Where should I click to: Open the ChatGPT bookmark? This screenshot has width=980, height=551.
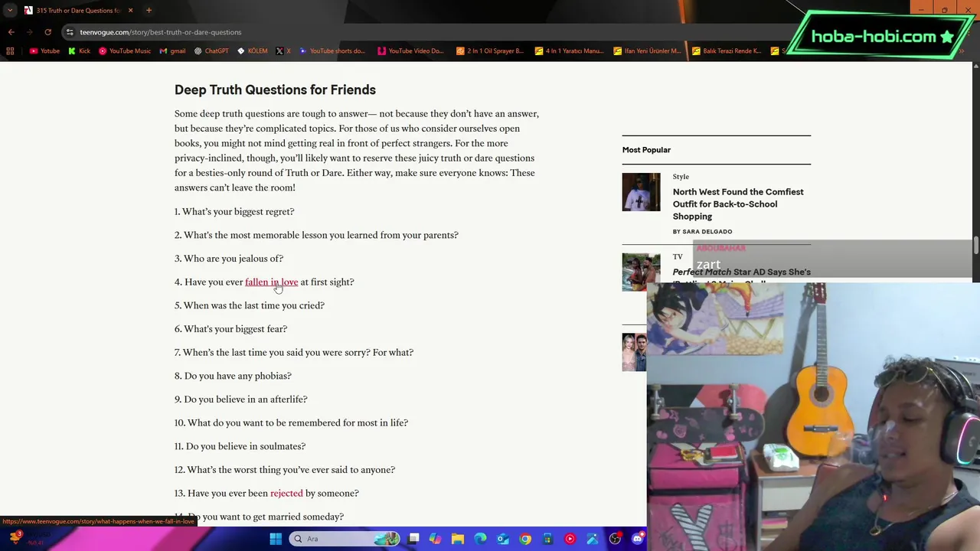click(211, 51)
